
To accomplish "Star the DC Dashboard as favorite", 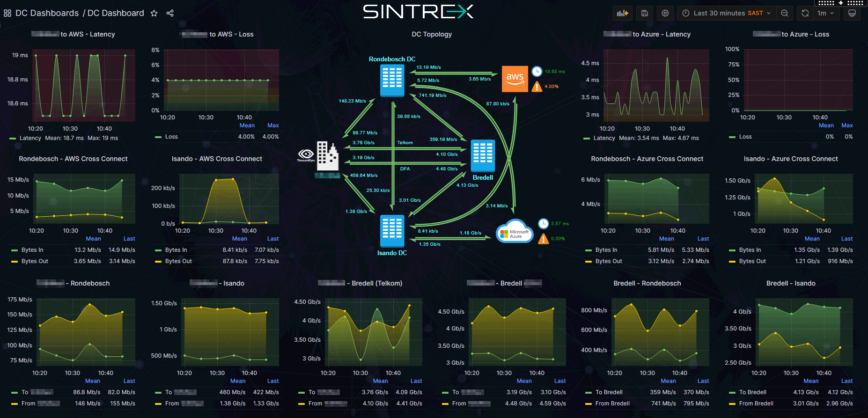I will (x=154, y=13).
